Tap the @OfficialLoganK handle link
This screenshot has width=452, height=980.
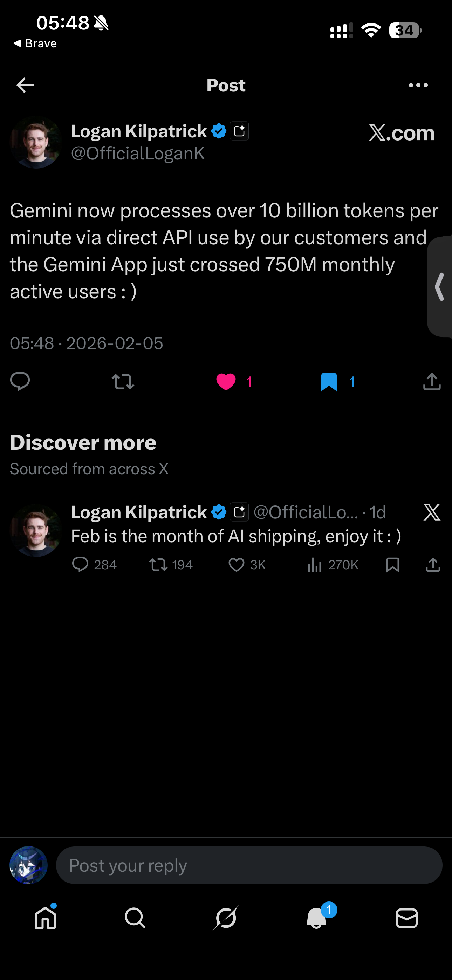[138, 153]
